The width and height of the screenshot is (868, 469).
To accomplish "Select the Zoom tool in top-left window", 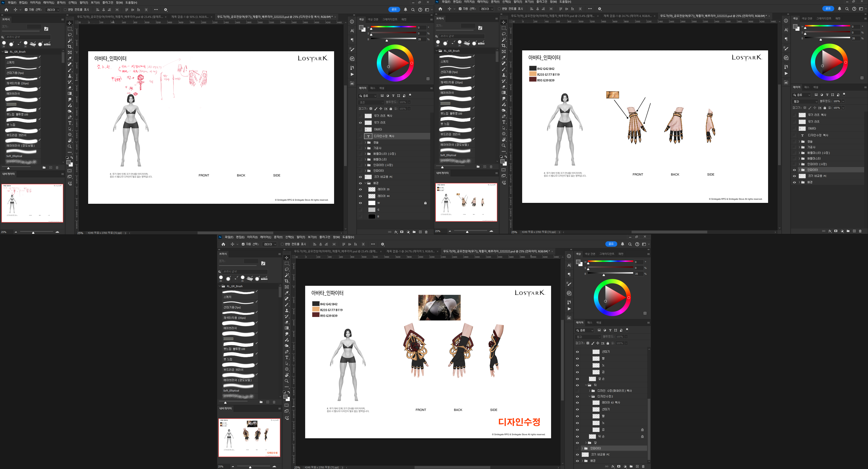I will pyautogui.click(x=70, y=146).
